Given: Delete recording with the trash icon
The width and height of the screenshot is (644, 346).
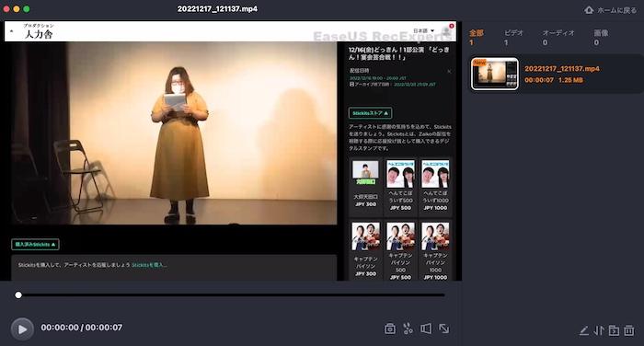Looking at the screenshot, I should click(628, 330).
